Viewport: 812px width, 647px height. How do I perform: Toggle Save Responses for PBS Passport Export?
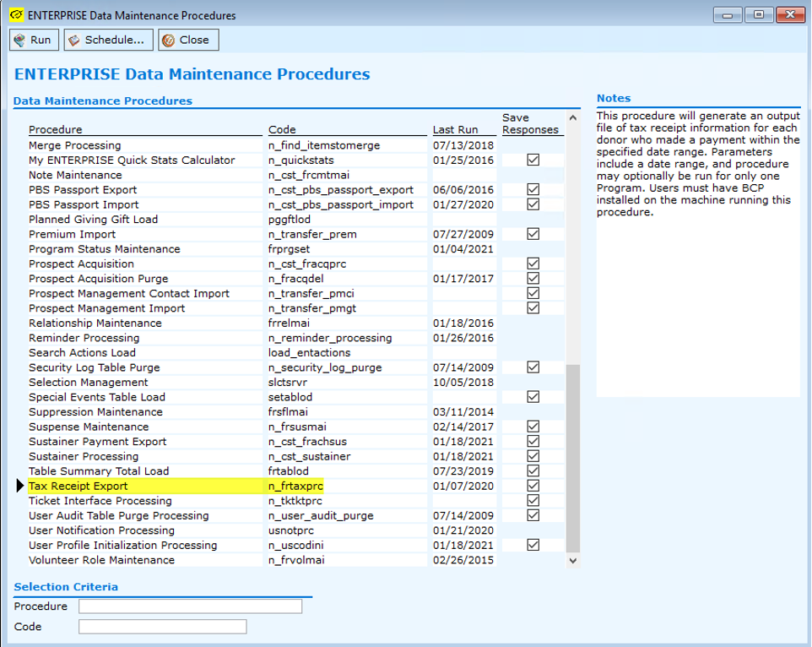click(x=533, y=189)
